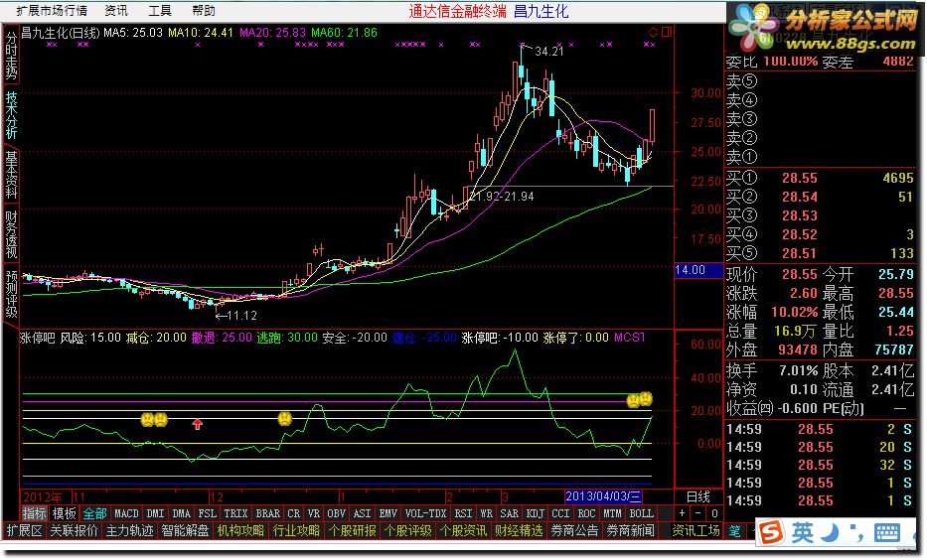Open the 资讯 menu
Screen dimensions: 927x560
point(116,10)
